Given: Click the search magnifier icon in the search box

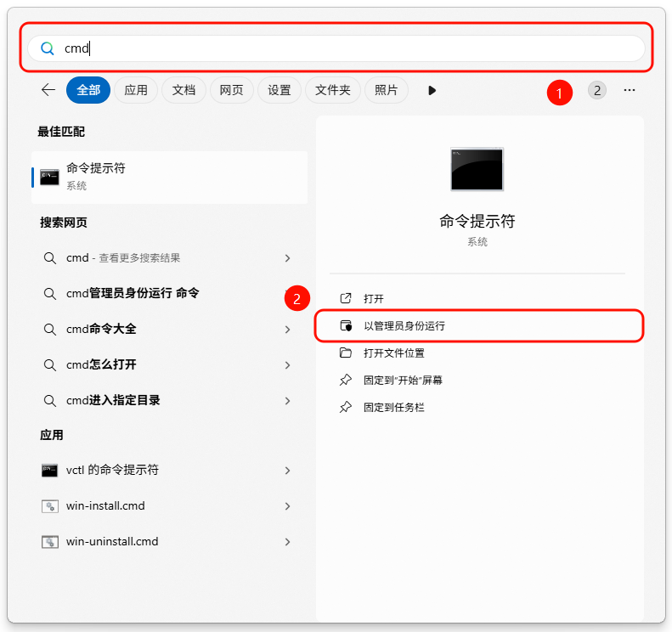Looking at the screenshot, I should pyautogui.click(x=47, y=48).
